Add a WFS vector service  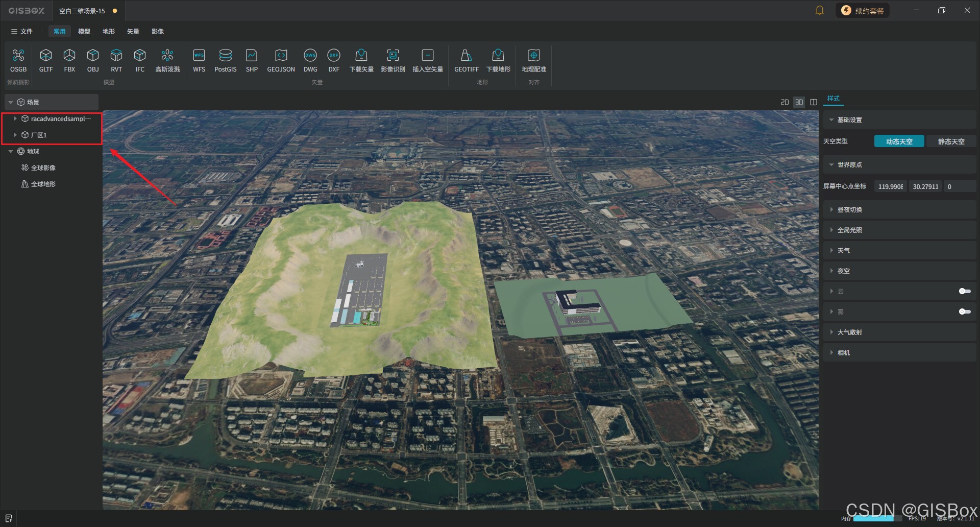tap(199, 60)
